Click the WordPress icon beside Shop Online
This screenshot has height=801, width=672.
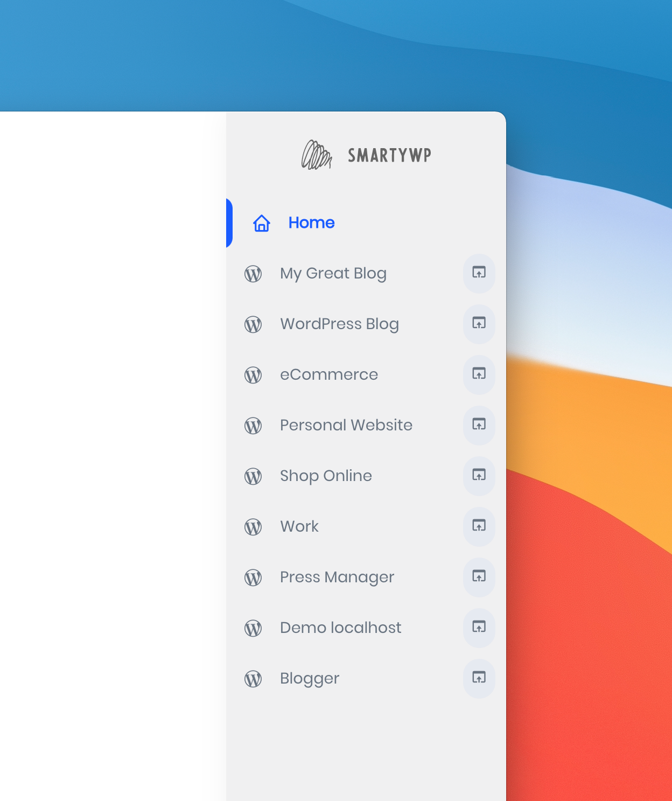click(x=253, y=476)
